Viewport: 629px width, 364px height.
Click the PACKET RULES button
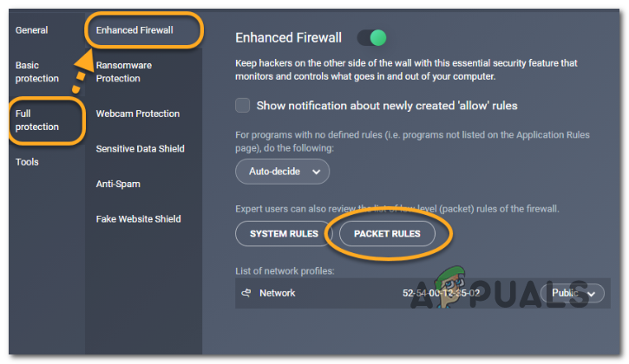(387, 234)
